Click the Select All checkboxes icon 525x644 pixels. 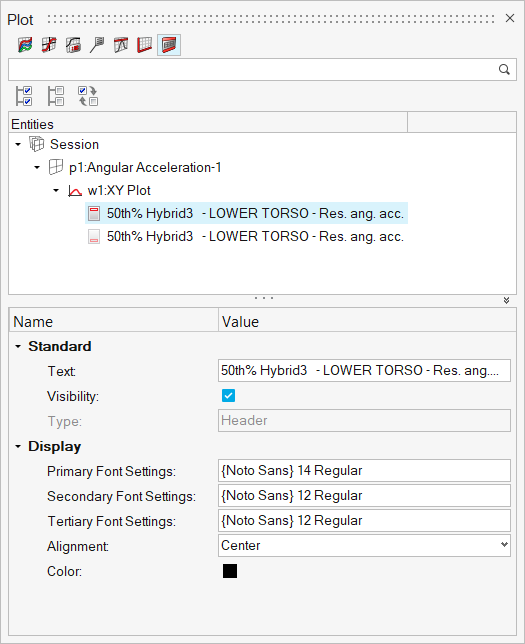(24, 96)
